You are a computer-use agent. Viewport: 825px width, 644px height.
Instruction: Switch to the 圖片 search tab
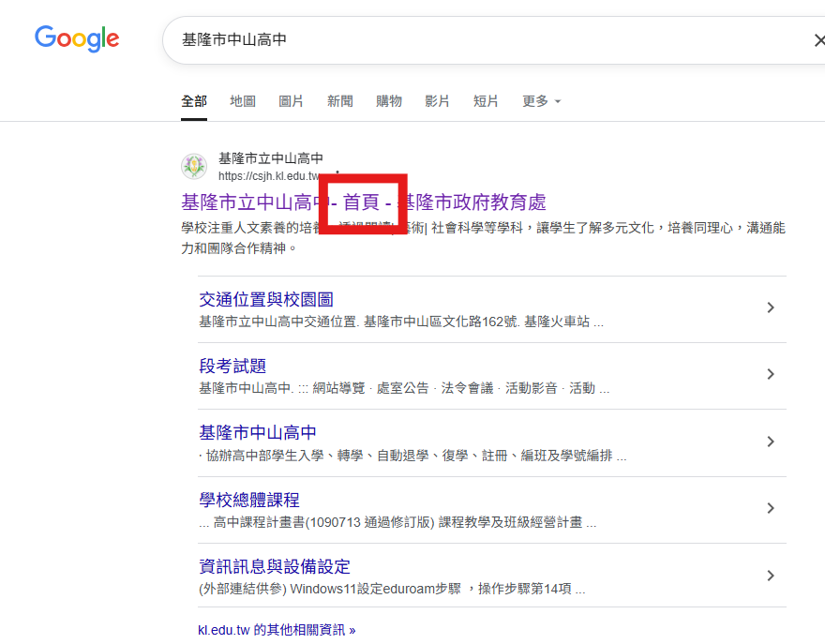click(292, 101)
